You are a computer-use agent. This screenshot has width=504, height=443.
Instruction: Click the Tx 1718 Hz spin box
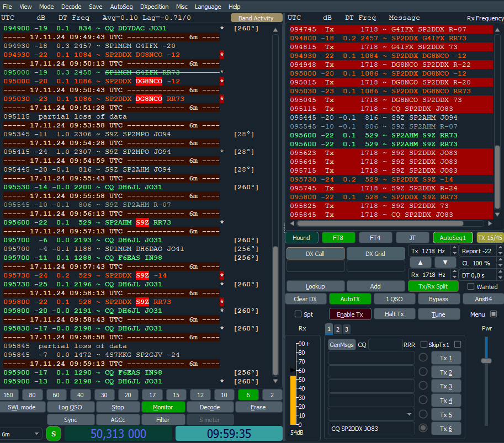tap(433, 251)
